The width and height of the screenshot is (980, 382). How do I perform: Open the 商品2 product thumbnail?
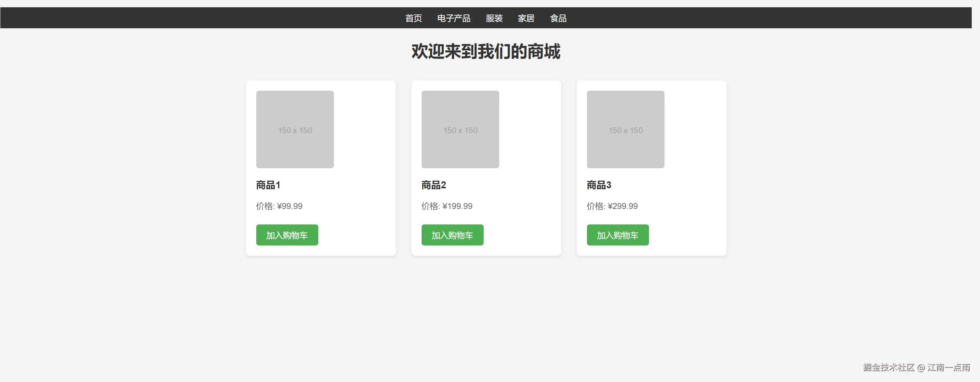coord(460,130)
